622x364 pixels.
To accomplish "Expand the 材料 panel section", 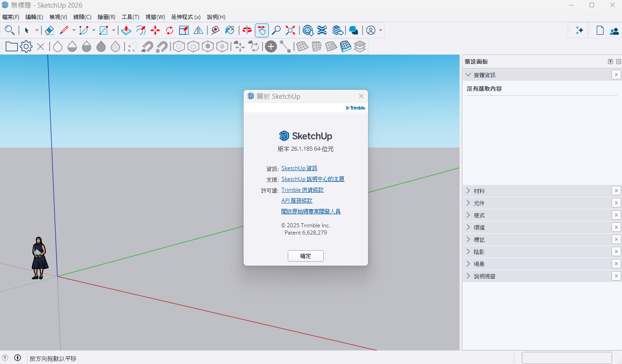I will [x=468, y=191].
